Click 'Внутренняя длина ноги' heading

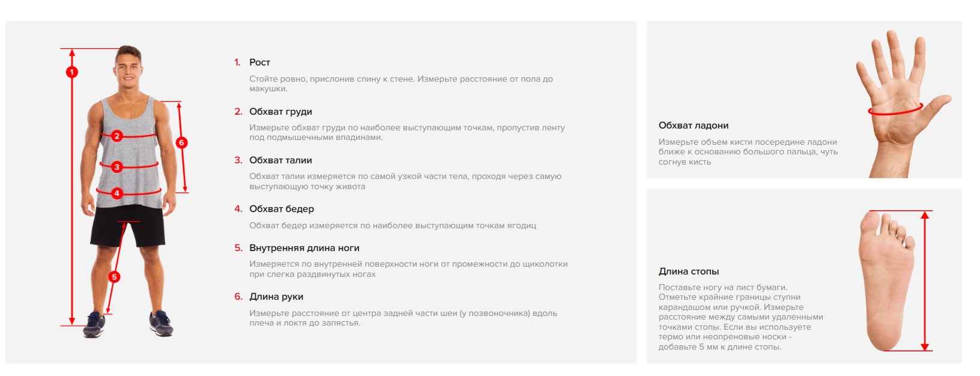tap(304, 248)
